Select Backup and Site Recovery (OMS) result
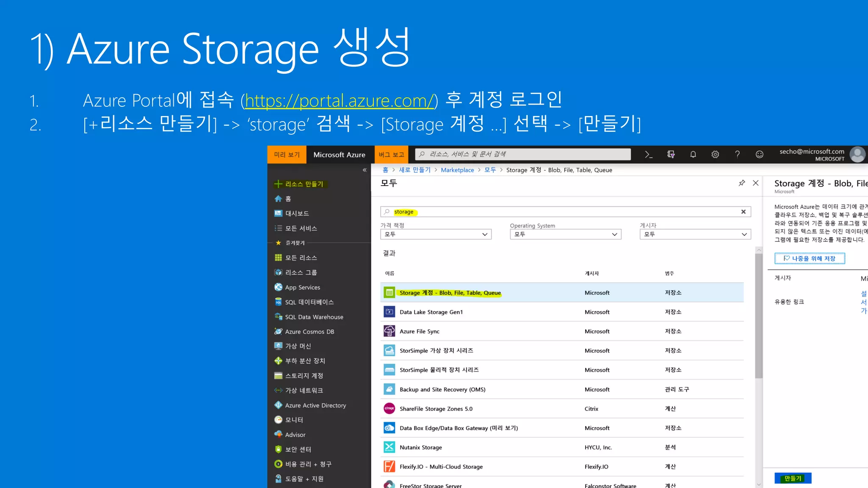Image resolution: width=868 pixels, height=488 pixels. (x=562, y=389)
